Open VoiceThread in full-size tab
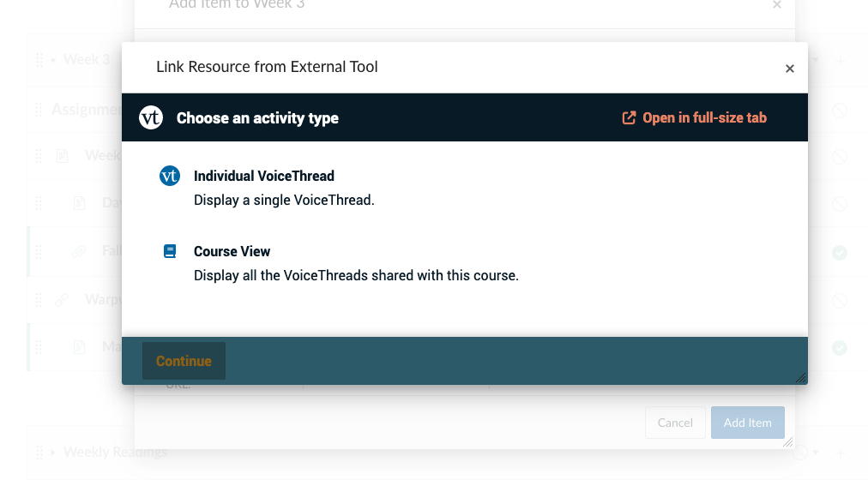This screenshot has height=492, width=868. pyautogui.click(x=694, y=118)
